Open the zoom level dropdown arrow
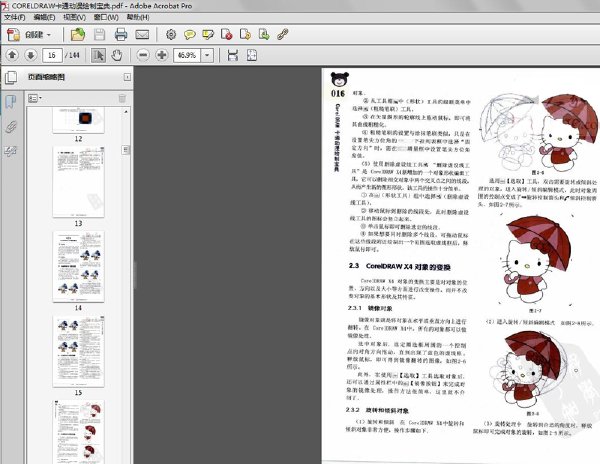Screen dimensions: 600x464 207,55
